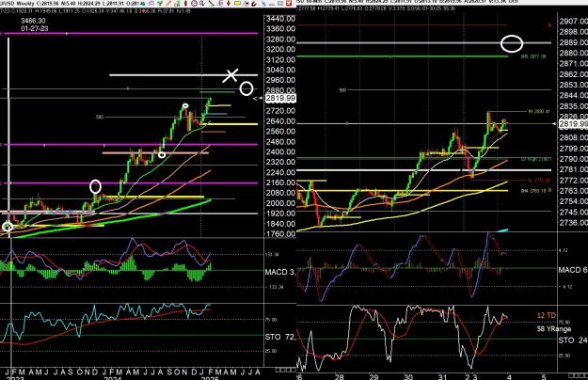The width and height of the screenshot is (588, 380).
Task: Select the white circle near 2880 on weekly chart
Action: coord(246,88)
